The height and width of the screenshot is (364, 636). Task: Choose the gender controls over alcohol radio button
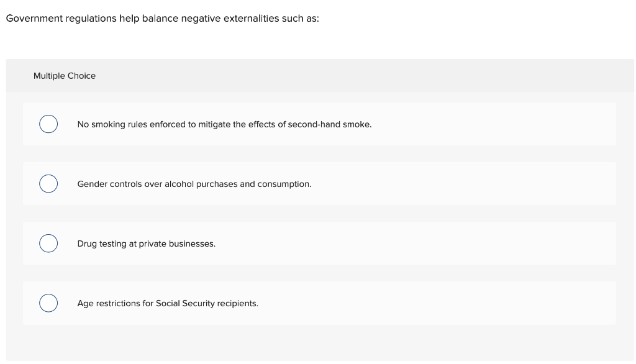click(x=48, y=184)
